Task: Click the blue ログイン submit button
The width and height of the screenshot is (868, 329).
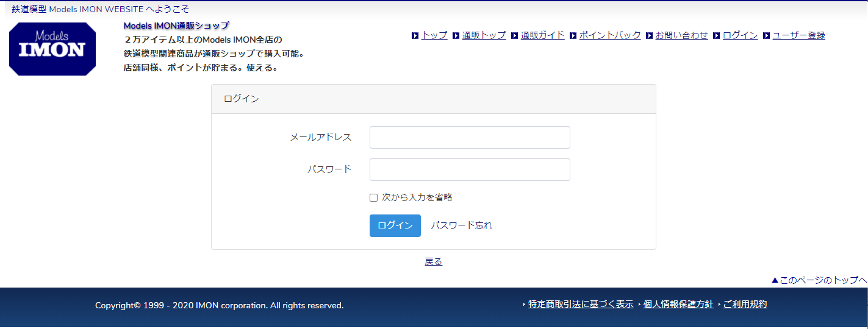Action: click(395, 225)
